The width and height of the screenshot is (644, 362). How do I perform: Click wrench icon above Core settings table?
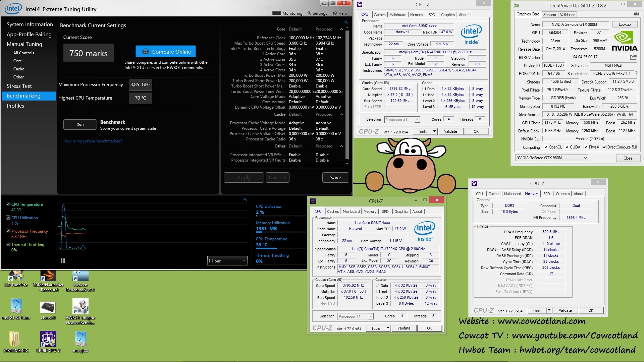pos(346,22)
